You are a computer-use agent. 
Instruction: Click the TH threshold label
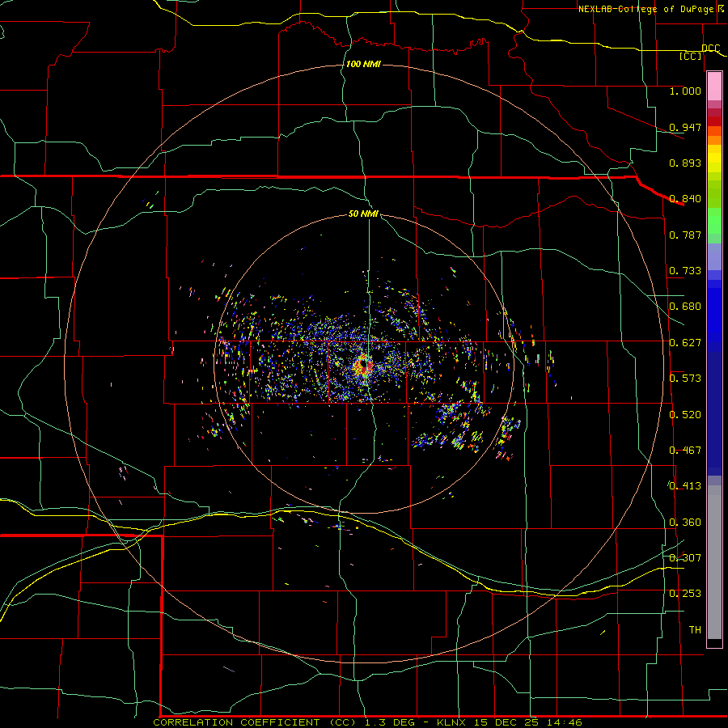695,630
